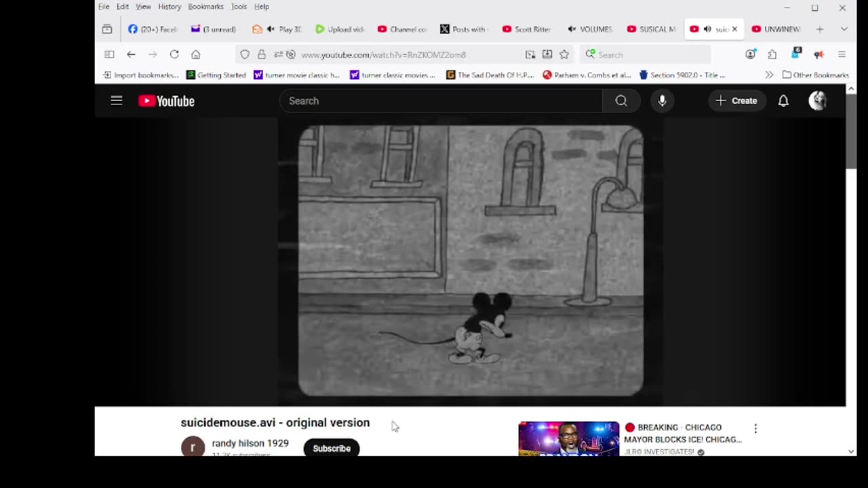
Task: Switch to the Facebook tab
Action: (x=153, y=29)
